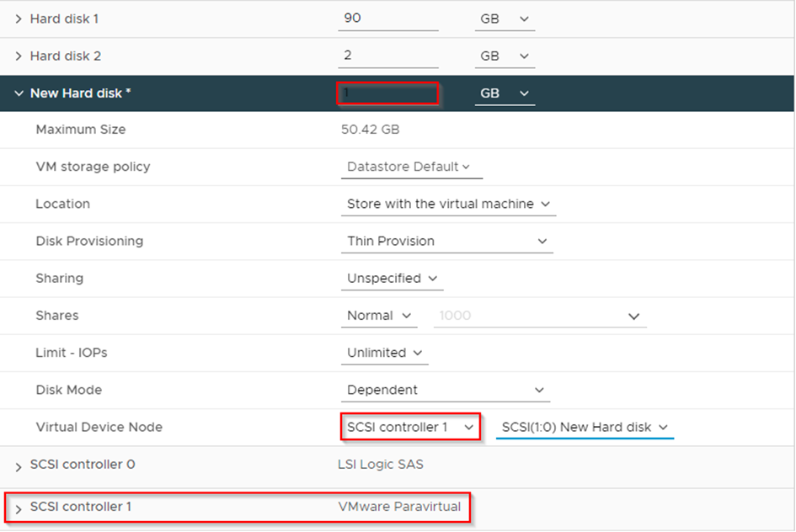The height and width of the screenshot is (532, 796).
Task: Open the Limit IOPs dropdown
Action: coord(384,352)
